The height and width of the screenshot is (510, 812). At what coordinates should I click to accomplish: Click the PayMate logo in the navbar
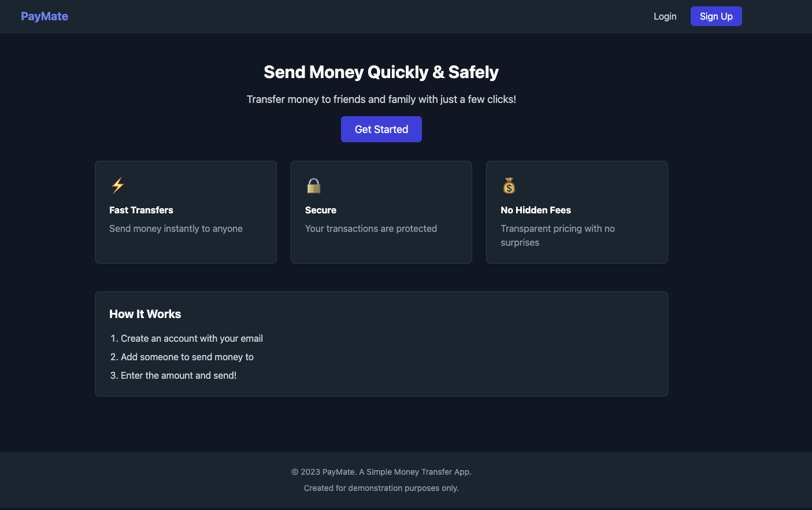44,16
